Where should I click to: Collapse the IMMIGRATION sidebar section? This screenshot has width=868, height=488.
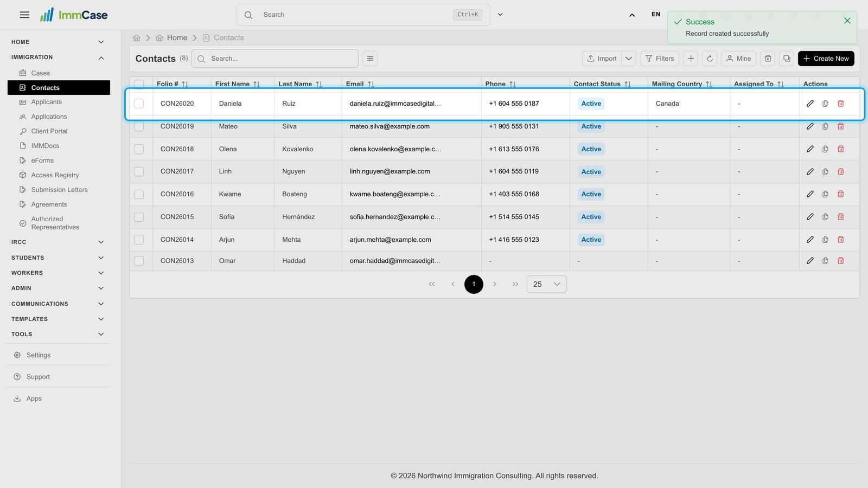[x=58, y=57]
